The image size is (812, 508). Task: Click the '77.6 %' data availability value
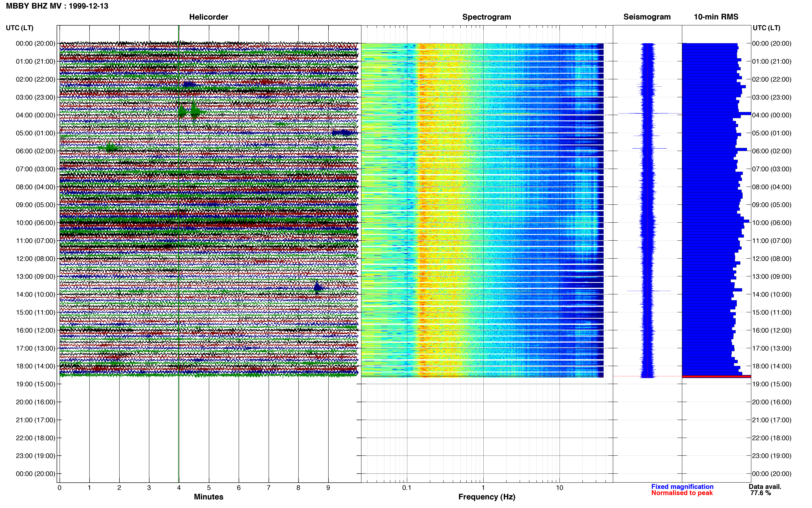pyautogui.click(x=761, y=493)
